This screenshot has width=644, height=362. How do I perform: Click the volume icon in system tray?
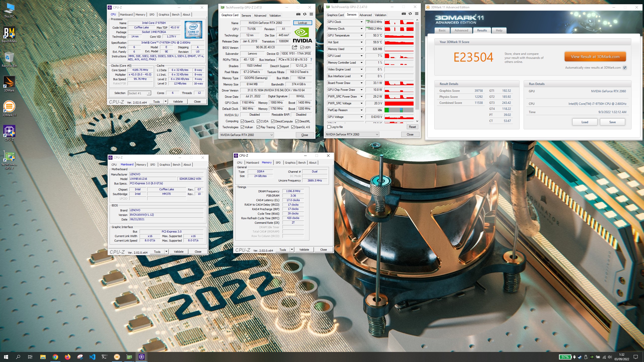pos(610,357)
